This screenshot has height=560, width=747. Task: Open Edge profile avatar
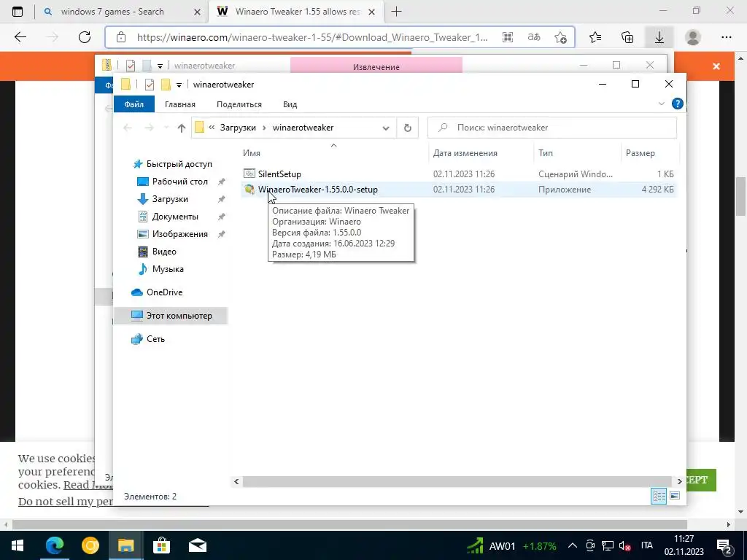coord(693,37)
